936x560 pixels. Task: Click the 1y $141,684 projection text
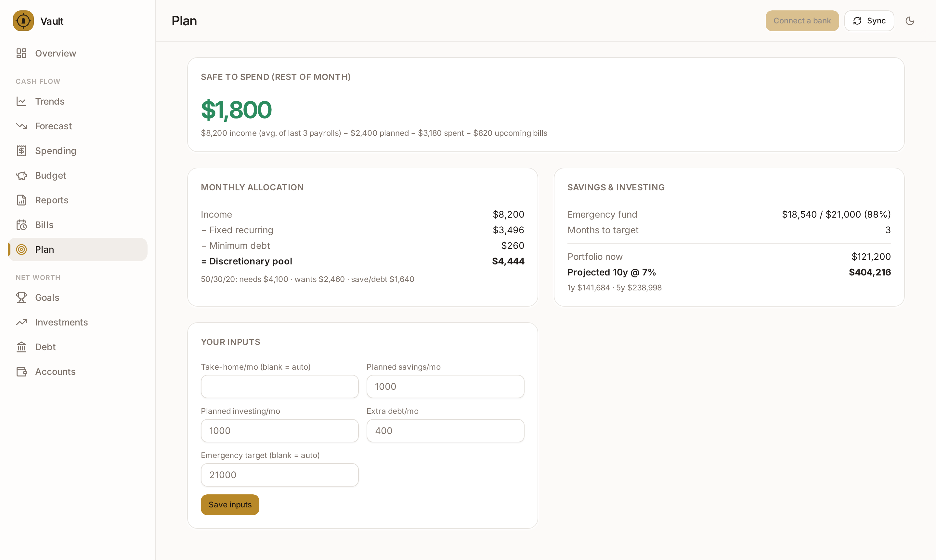[x=589, y=287]
